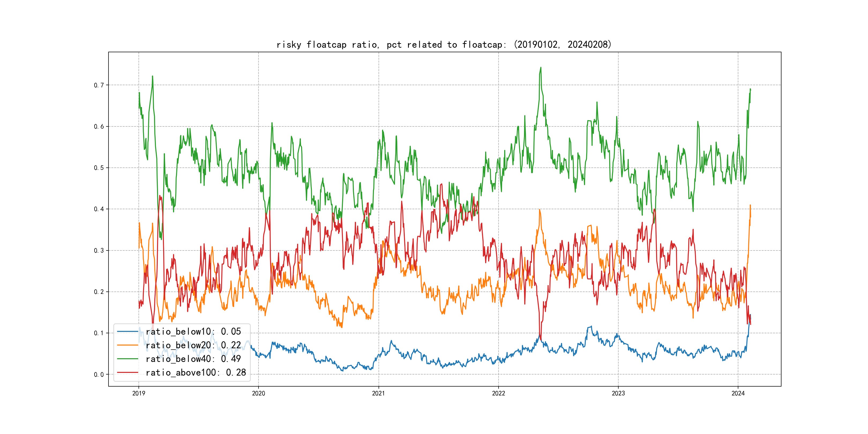Click the 0.3 y-axis tick label
868x434 pixels.
(x=99, y=251)
